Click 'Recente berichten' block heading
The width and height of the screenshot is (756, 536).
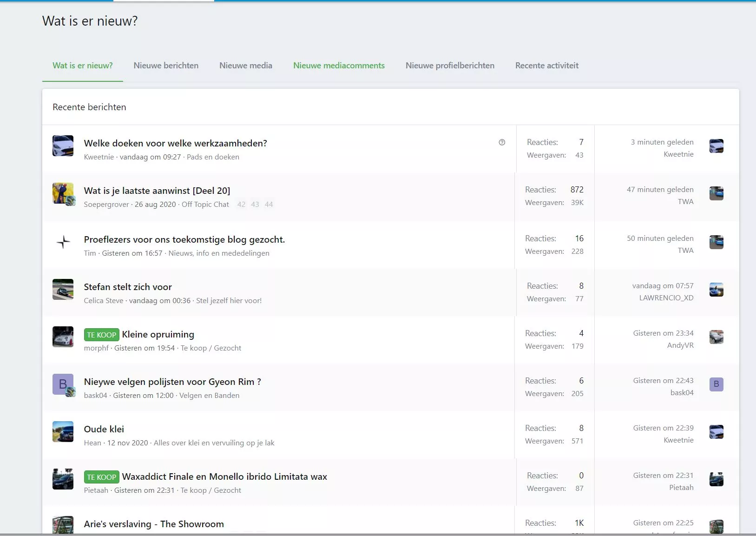pos(89,107)
